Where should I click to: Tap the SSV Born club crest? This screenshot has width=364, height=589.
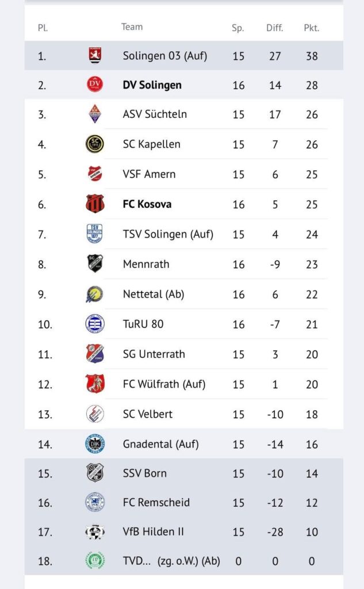tap(95, 473)
